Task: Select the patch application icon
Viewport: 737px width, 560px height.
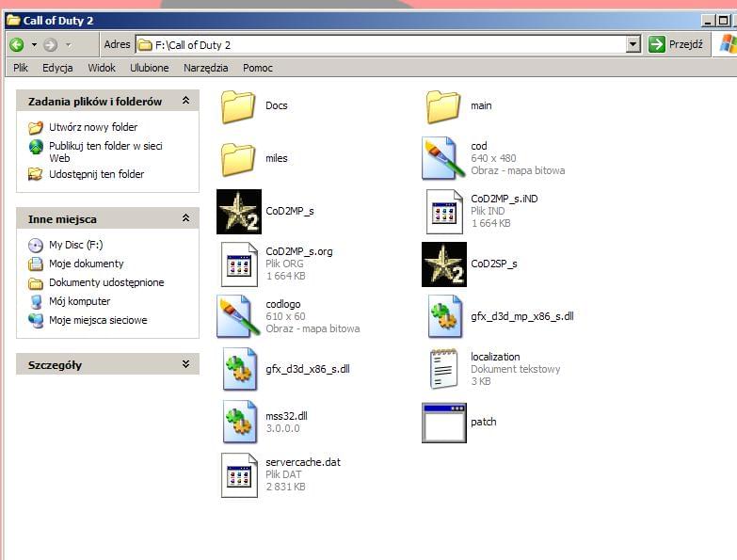Action: tap(443, 423)
